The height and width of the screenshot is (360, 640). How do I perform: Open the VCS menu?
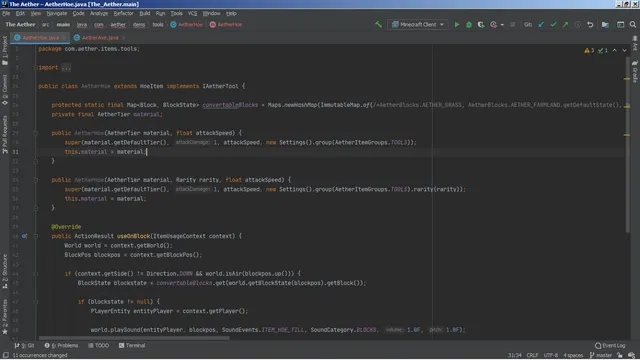(x=192, y=13)
